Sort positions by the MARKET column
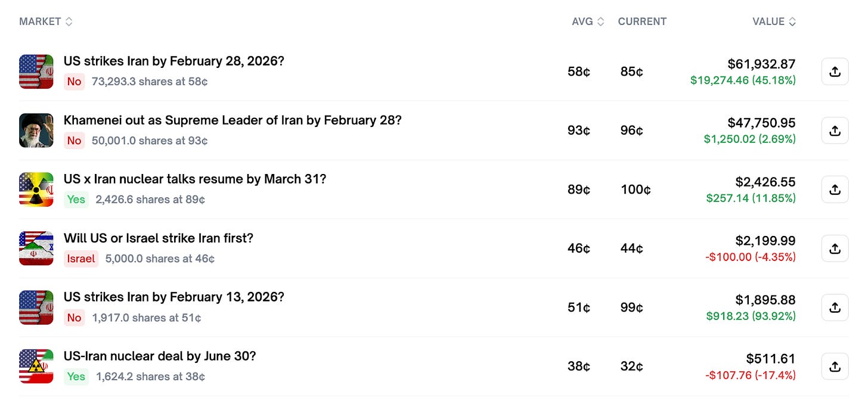 click(45, 21)
